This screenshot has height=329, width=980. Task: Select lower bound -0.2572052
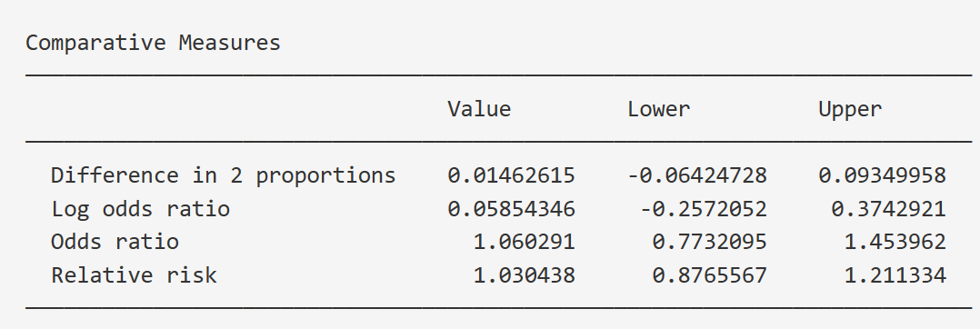(x=703, y=209)
